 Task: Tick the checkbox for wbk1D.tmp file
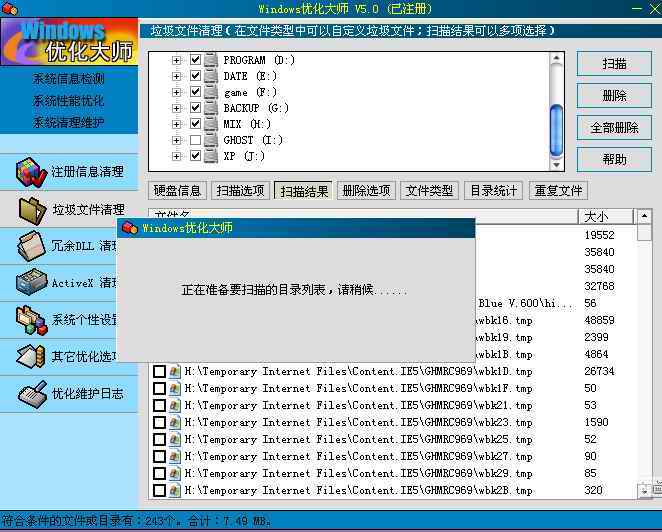coord(159,372)
